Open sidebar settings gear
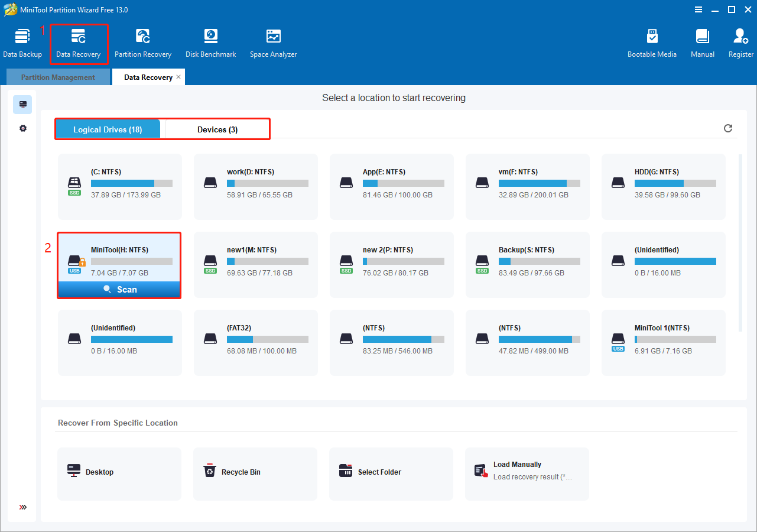This screenshot has height=532, width=757. (x=22, y=128)
